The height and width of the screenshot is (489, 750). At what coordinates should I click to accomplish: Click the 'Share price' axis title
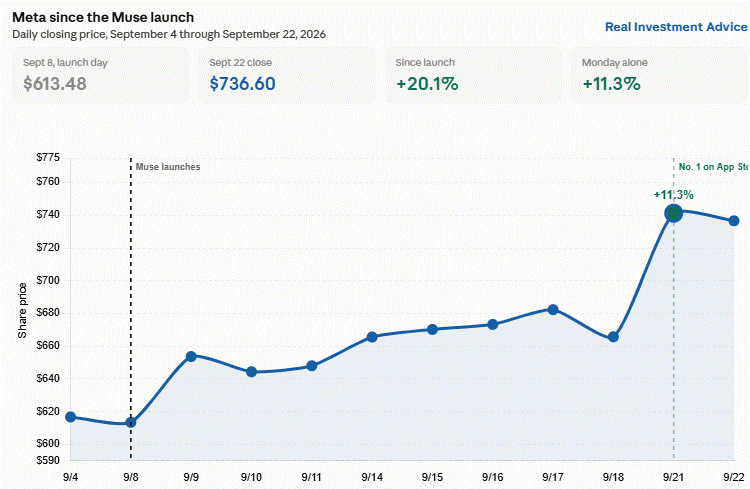click(22, 311)
